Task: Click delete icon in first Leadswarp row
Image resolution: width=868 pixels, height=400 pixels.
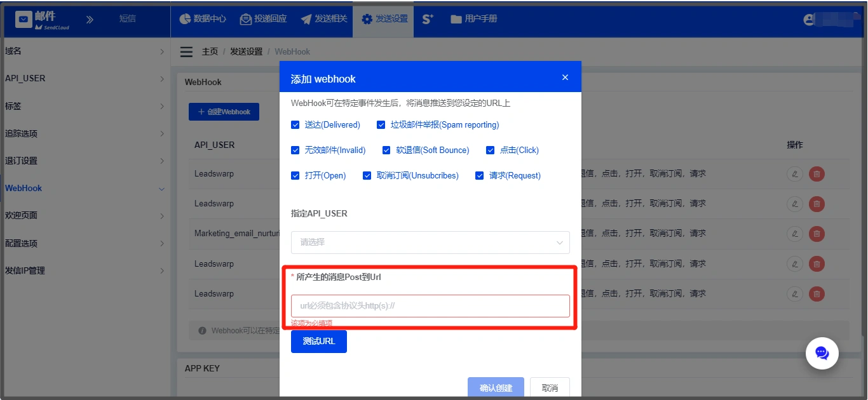Action: [x=817, y=173]
